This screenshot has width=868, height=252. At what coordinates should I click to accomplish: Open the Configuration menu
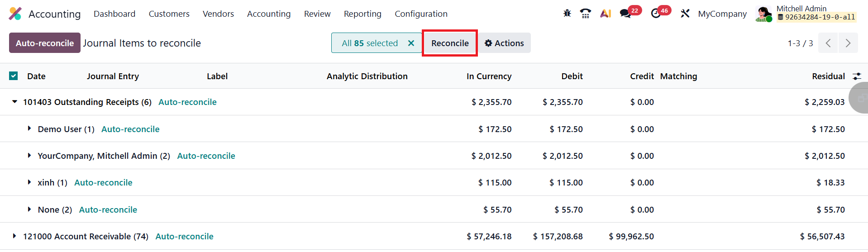(x=421, y=14)
